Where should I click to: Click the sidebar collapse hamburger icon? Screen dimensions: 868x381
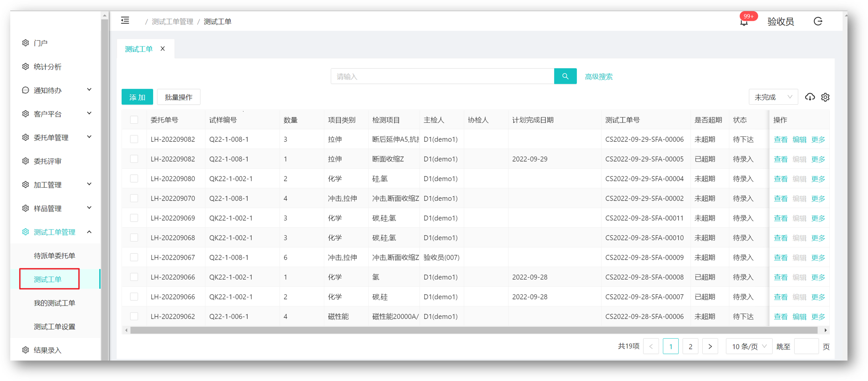point(125,21)
